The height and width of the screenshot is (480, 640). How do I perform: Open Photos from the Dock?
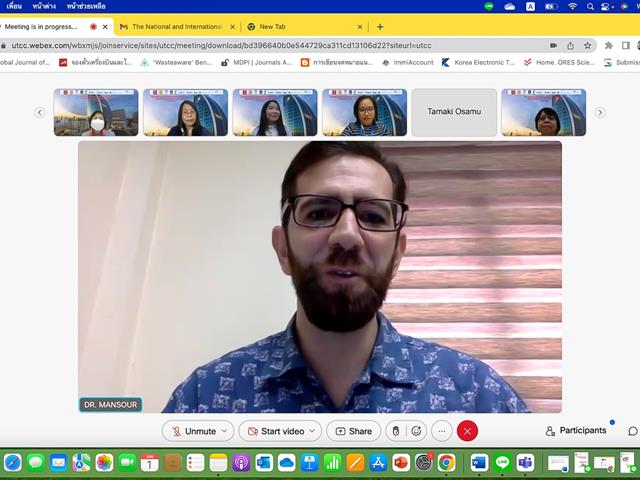pyautogui.click(x=104, y=463)
